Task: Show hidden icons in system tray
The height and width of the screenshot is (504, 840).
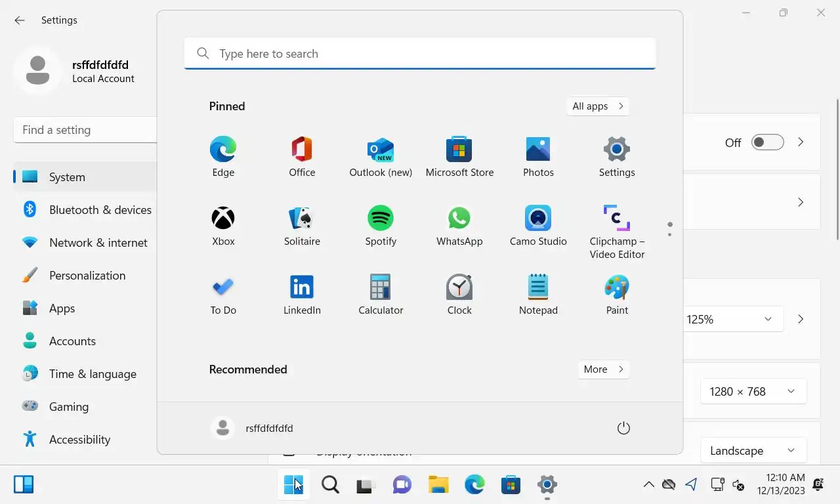Action: [x=648, y=485]
